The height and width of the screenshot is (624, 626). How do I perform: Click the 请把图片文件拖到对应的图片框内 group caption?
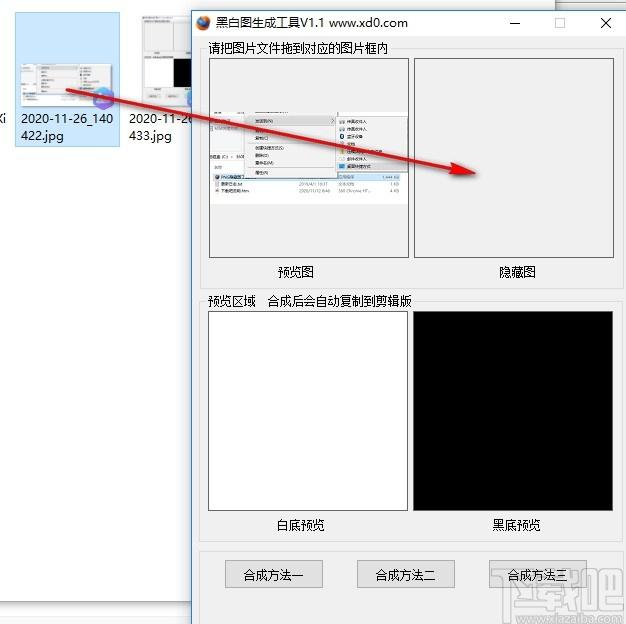click(298, 48)
